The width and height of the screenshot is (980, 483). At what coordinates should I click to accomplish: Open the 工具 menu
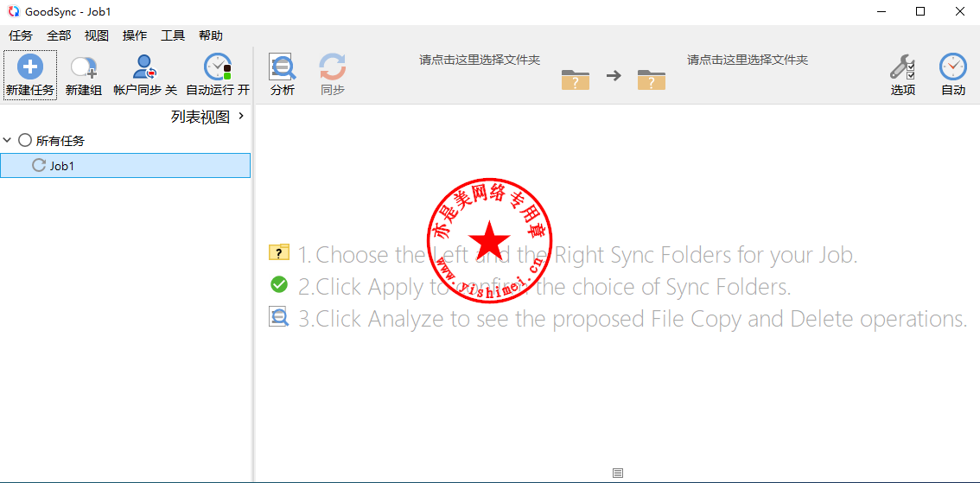[173, 35]
